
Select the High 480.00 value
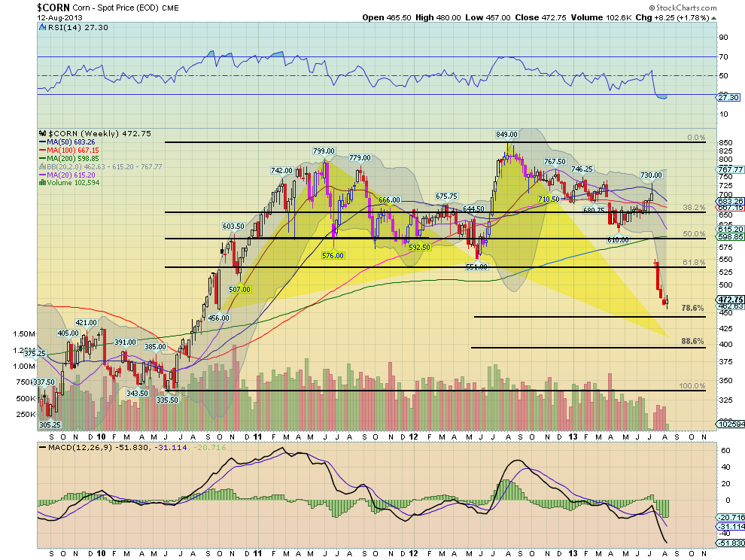tap(438, 17)
